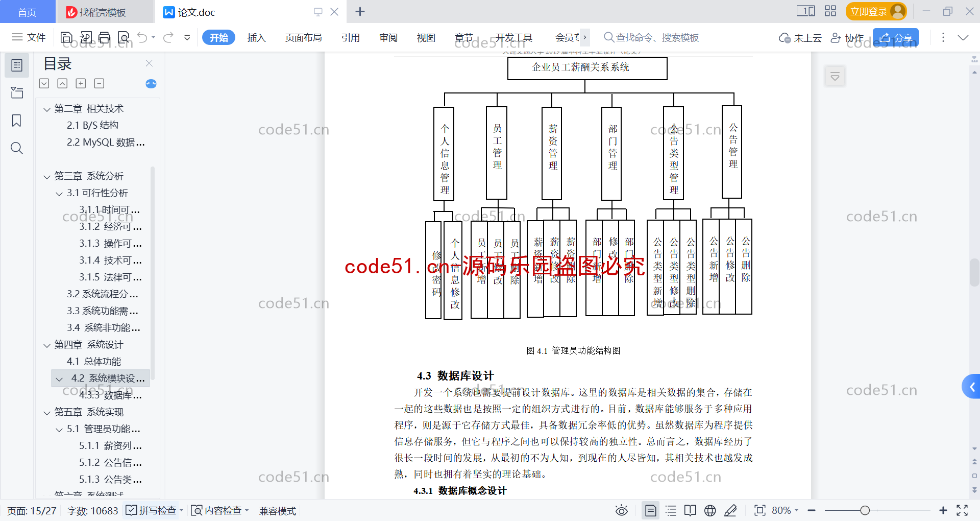Image resolution: width=980 pixels, height=521 pixels.
Task: Switch to outline view icon in status bar
Action: [671, 510]
